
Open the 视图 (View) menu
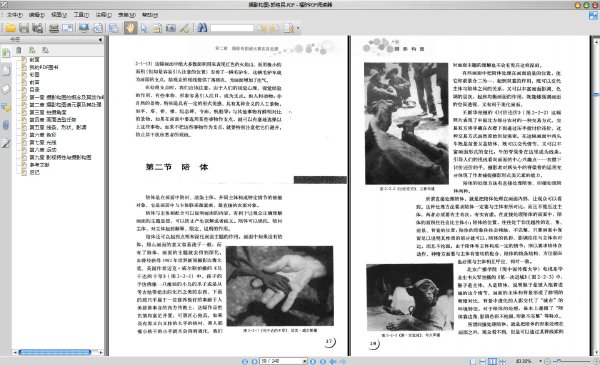coord(59,15)
